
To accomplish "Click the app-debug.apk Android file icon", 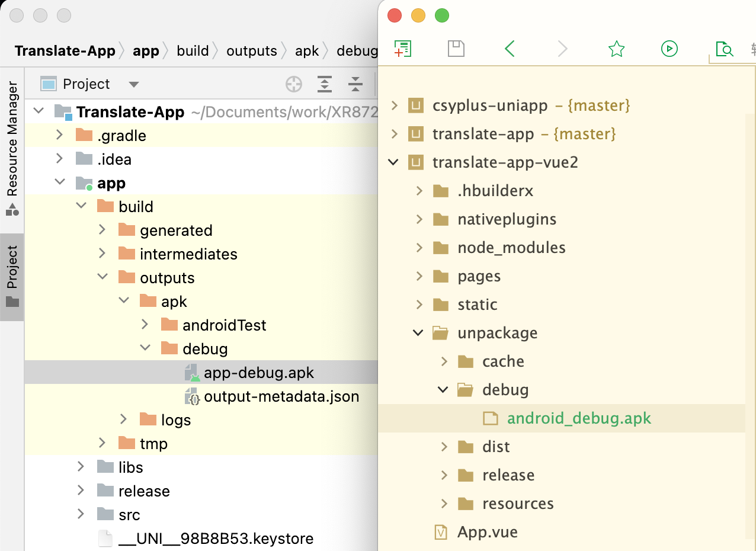I will pos(192,373).
